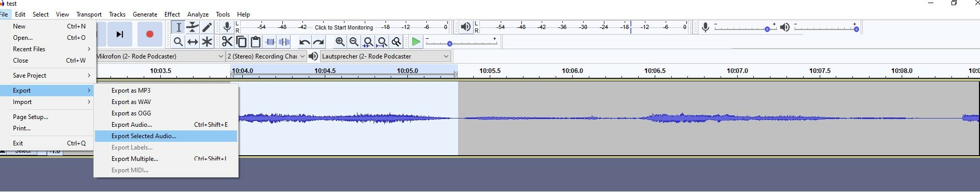Expand the Import submenu

click(48, 102)
